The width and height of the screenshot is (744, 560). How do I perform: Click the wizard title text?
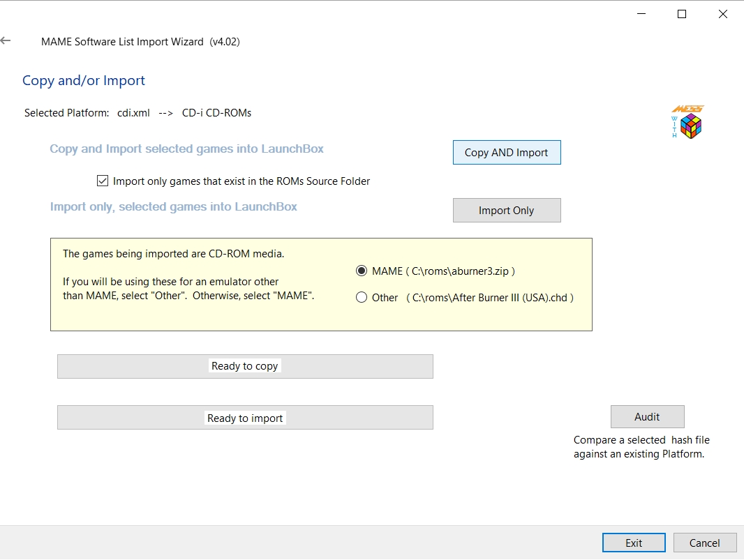click(140, 42)
